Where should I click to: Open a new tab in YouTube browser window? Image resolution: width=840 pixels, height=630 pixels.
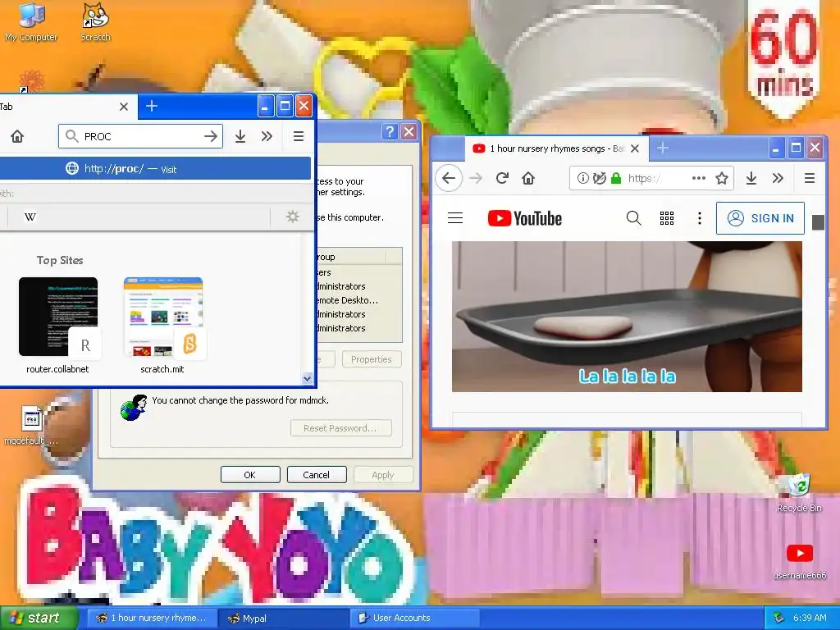tap(663, 148)
